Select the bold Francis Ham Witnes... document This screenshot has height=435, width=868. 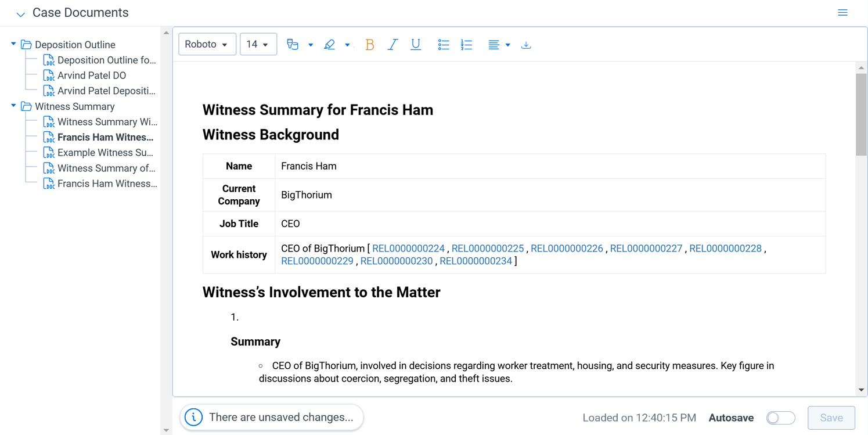(x=106, y=138)
